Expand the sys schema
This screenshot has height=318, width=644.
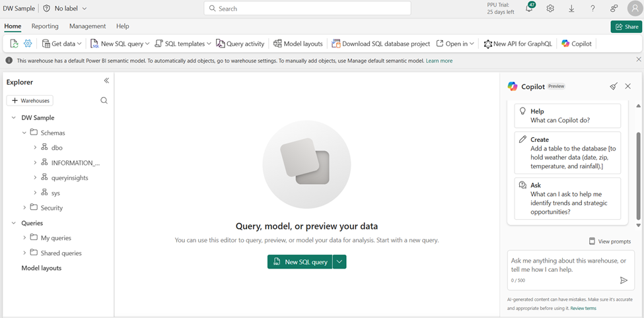point(35,193)
